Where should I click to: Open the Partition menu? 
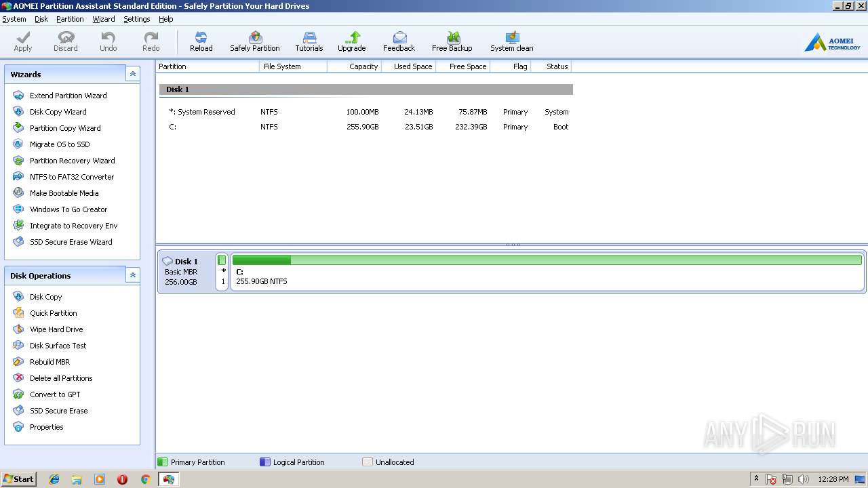tap(70, 19)
